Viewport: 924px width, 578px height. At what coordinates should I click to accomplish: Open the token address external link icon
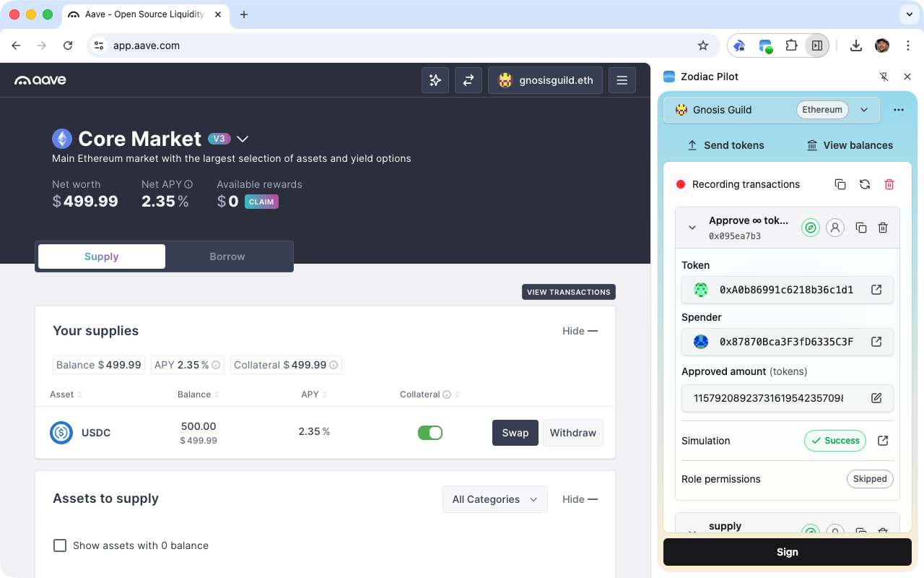[876, 290]
